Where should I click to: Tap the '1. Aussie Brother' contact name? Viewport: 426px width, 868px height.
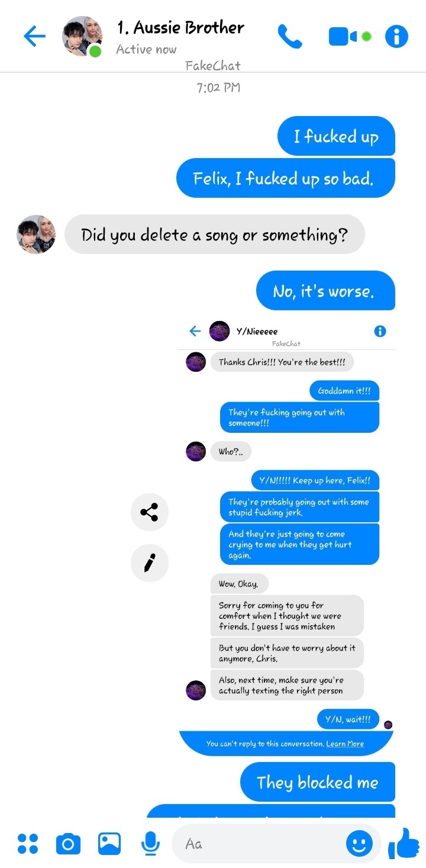point(180,27)
